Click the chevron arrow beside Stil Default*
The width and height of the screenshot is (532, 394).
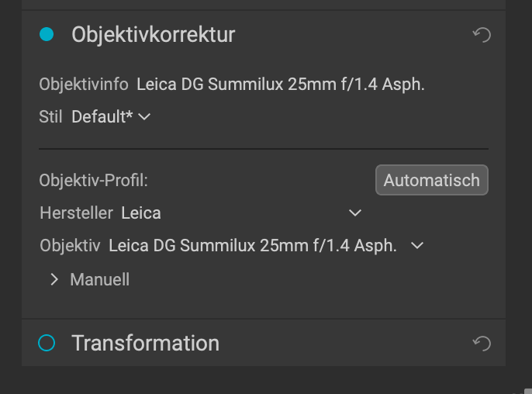point(144,117)
